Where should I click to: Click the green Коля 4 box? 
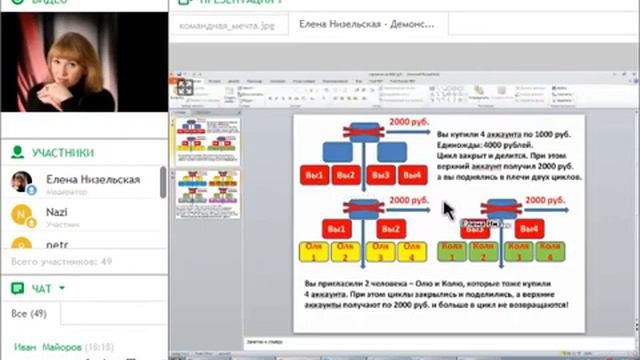pyautogui.click(x=551, y=251)
